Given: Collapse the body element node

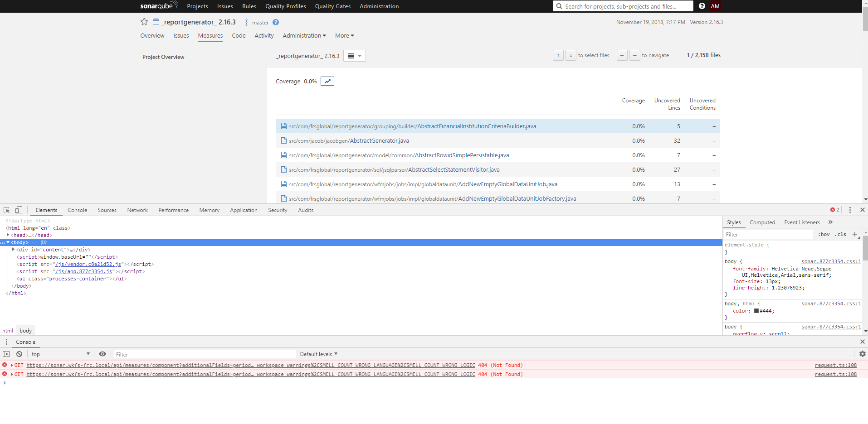Looking at the screenshot, I should point(8,242).
